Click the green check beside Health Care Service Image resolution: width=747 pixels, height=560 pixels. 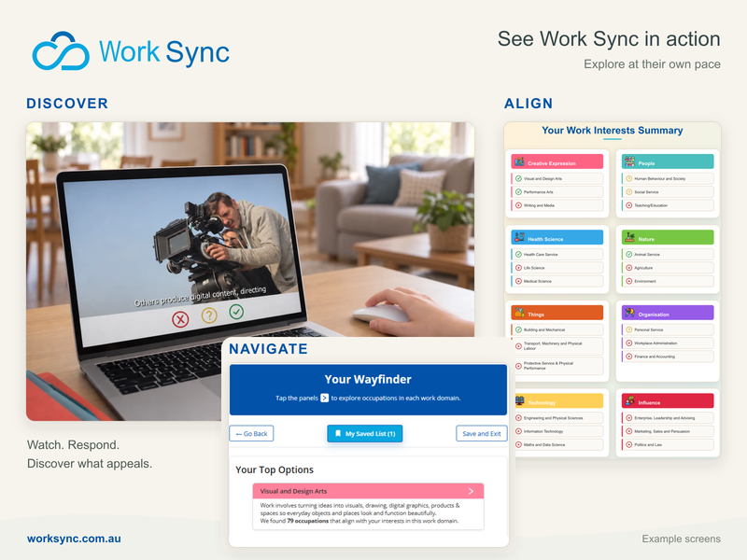point(518,254)
